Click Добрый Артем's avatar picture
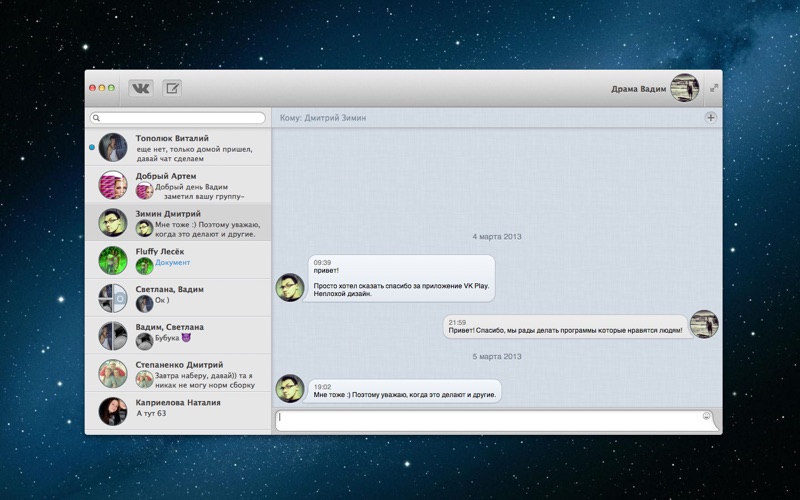 point(113,185)
